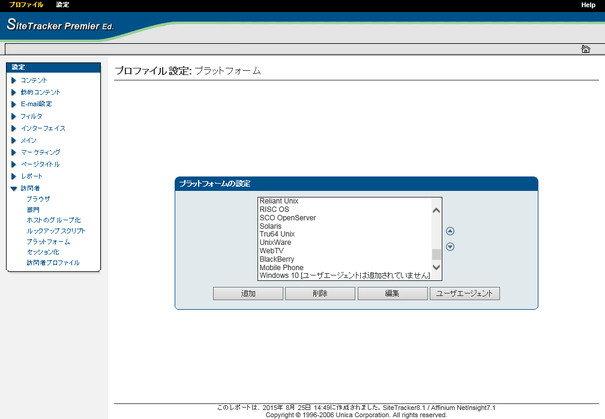Click the home icon in the toolbar
Viewport: 605px width, 419px height.
pos(585,49)
